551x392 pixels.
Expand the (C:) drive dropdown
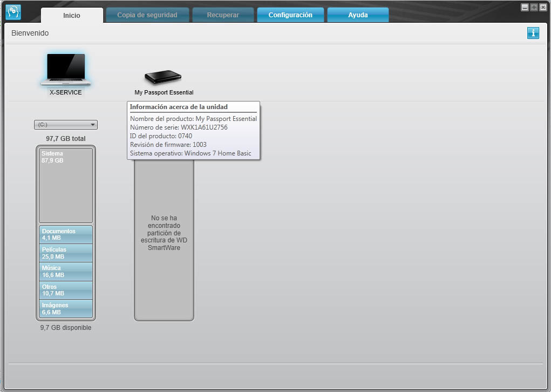pos(66,125)
